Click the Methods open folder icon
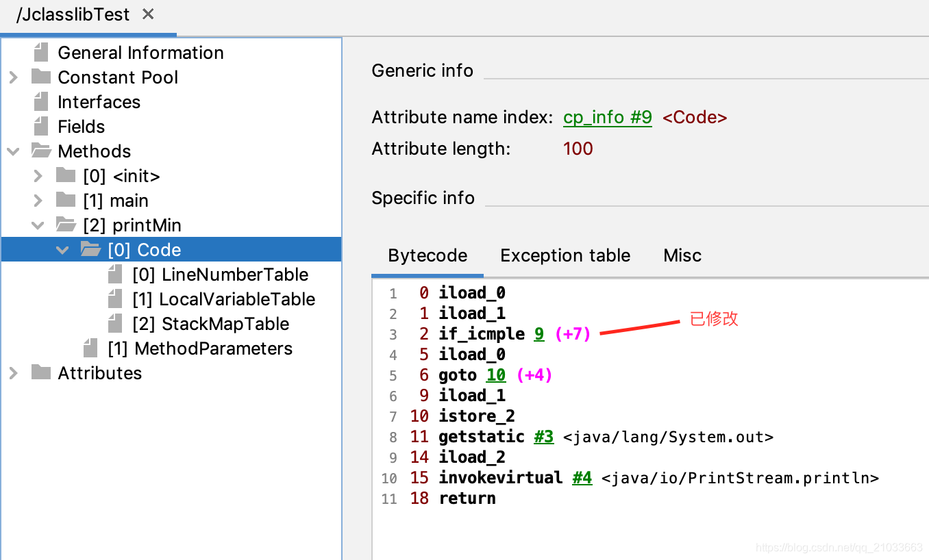Image resolution: width=929 pixels, height=560 pixels. tap(41, 151)
